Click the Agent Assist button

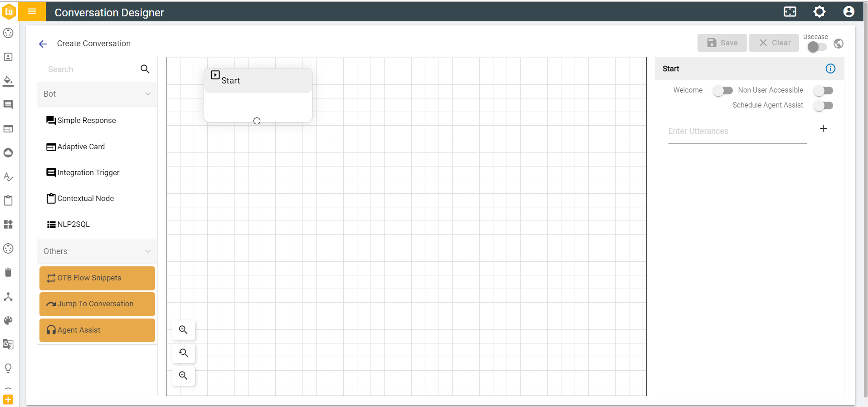97,330
